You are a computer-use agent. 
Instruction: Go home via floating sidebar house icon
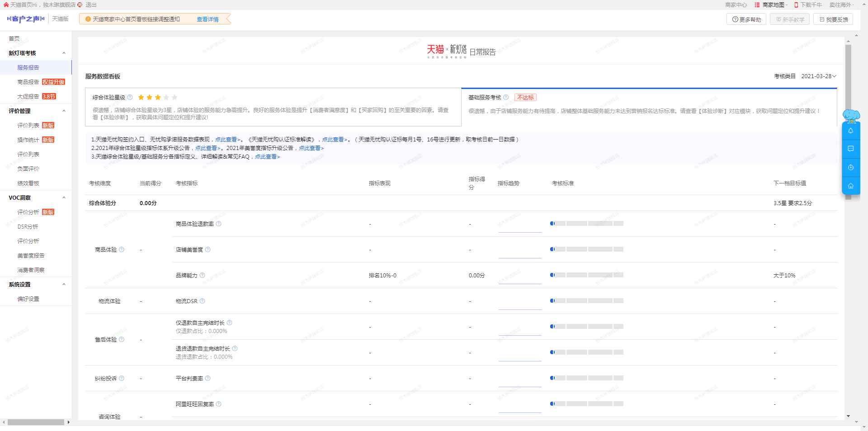click(850, 186)
